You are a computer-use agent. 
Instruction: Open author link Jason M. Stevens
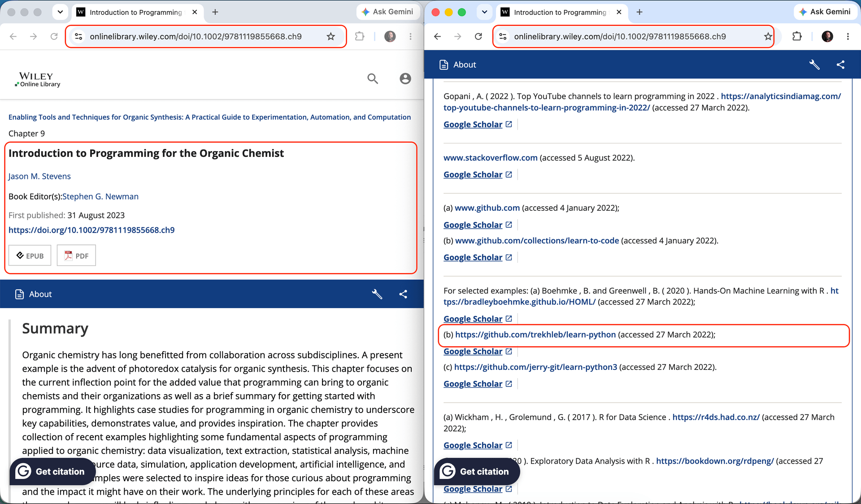pyautogui.click(x=39, y=176)
